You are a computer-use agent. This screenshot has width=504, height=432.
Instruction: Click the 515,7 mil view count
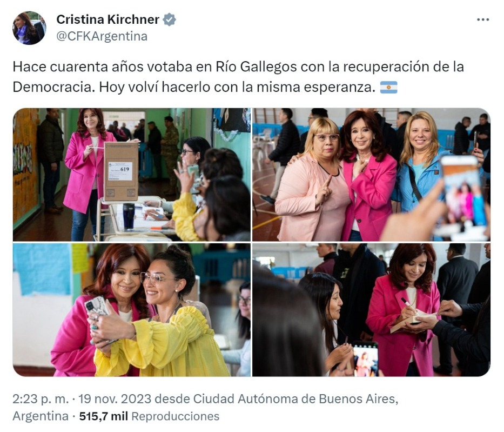point(104,416)
